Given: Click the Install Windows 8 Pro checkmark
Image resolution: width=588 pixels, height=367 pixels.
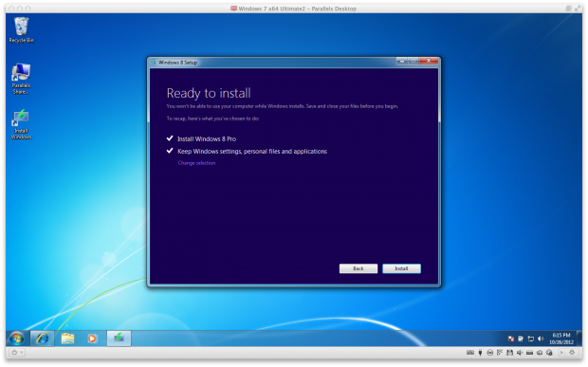Looking at the screenshot, I should click(170, 138).
